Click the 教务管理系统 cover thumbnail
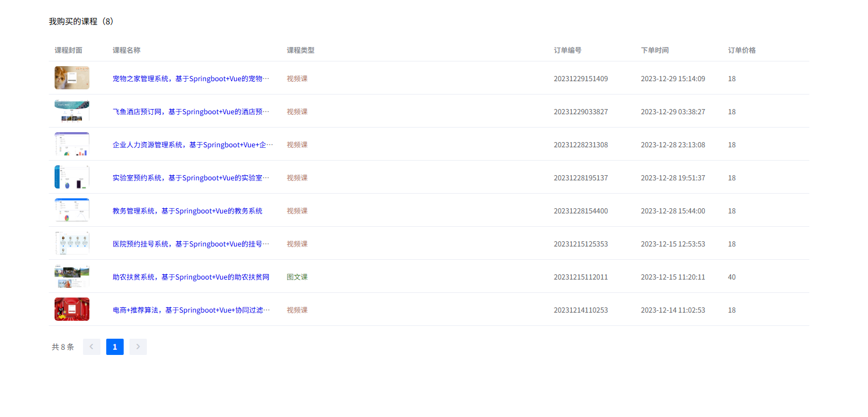 72,210
